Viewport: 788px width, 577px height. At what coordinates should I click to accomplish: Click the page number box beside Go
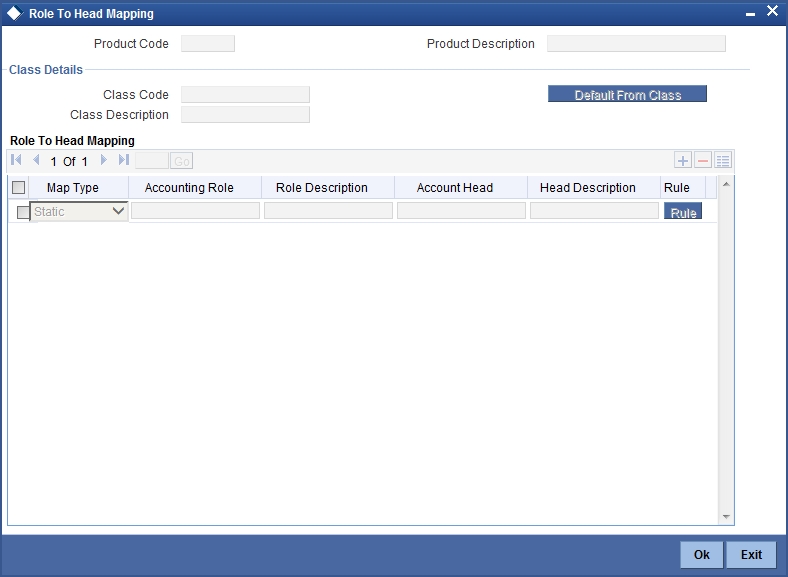(152, 161)
